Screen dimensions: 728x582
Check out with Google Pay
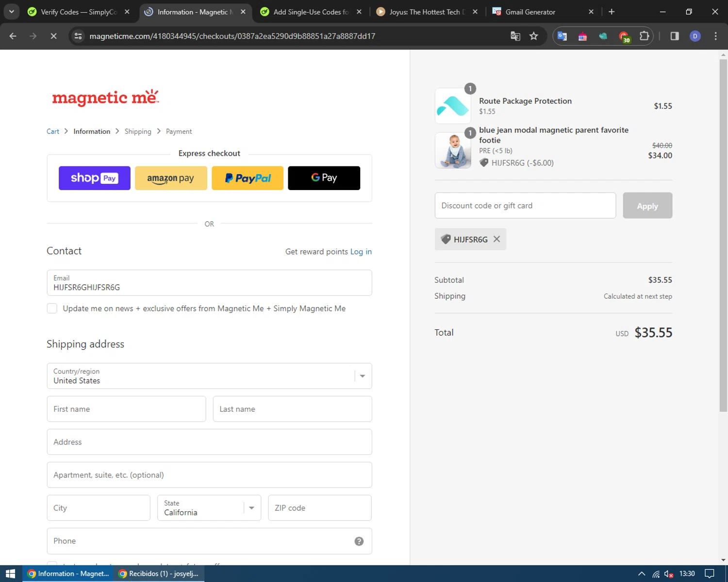pyautogui.click(x=324, y=178)
